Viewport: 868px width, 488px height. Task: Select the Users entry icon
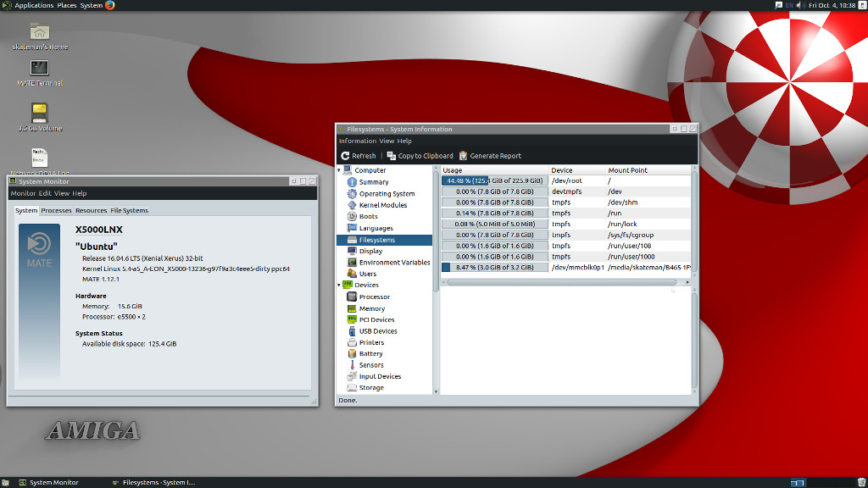[352, 274]
